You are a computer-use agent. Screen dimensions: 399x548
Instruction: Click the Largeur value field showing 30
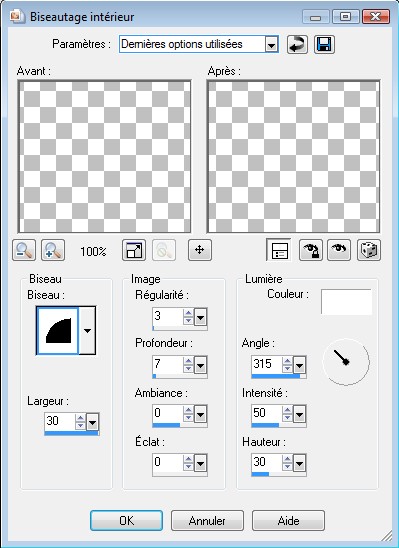pyautogui.click(x=60, y=421)
